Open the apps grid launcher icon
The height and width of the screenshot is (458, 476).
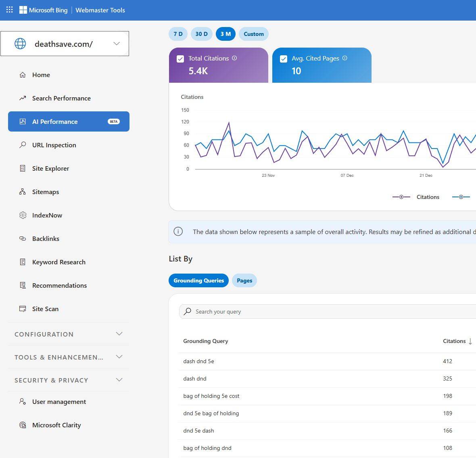click(10, 10)
